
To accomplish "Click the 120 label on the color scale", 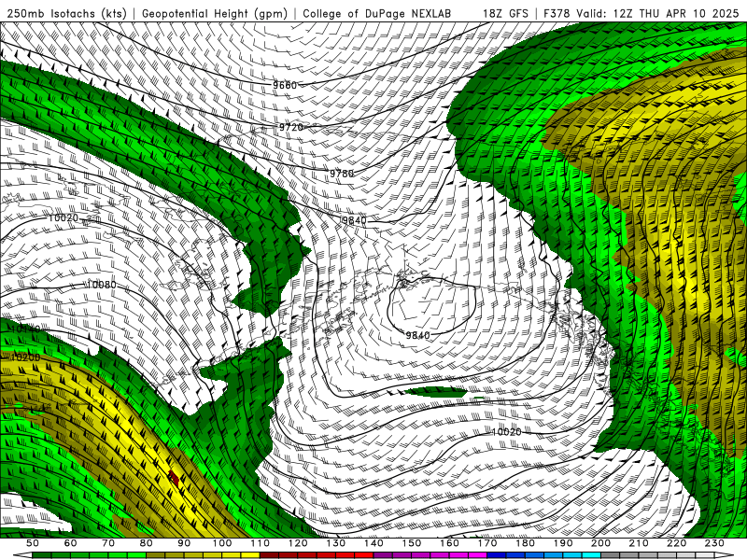I will [x=298, y=543].
